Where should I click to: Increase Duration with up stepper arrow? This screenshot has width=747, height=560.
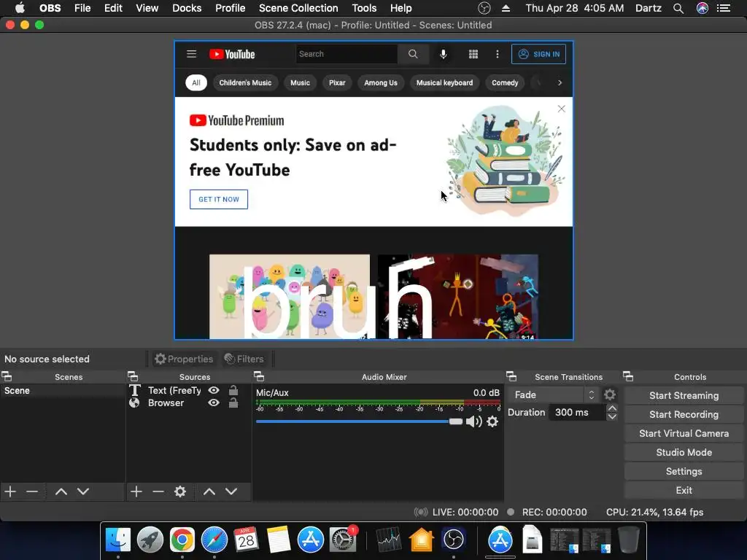(612, 408)
